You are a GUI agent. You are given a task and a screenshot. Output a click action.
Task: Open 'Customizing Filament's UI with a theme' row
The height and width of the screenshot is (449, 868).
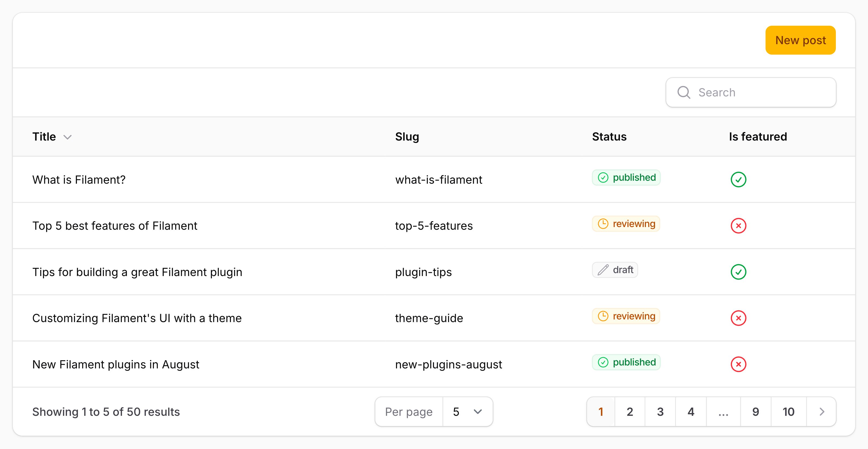click(x=137, y=318)
